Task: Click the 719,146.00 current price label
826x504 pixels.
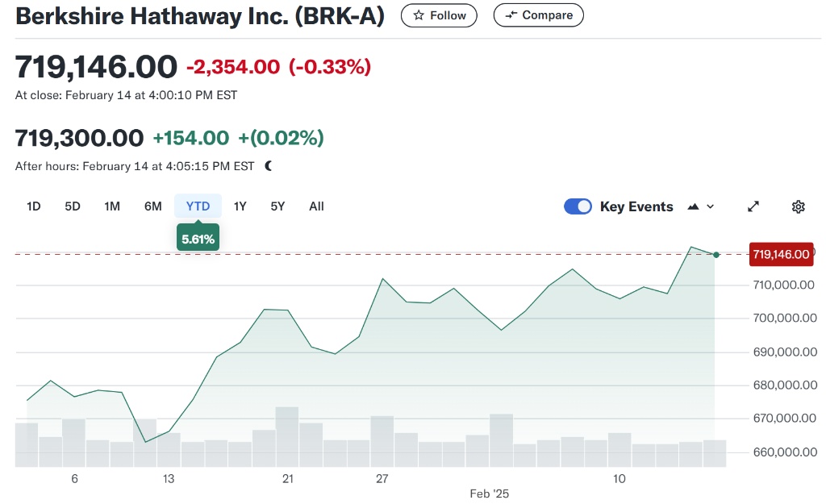Action: click(780, 255)
